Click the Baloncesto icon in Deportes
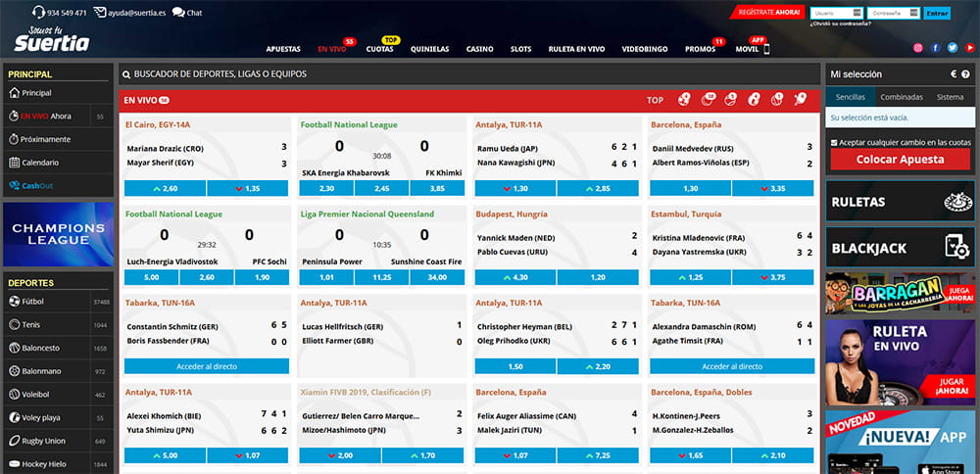980x474 pixels. coord(15,348)
